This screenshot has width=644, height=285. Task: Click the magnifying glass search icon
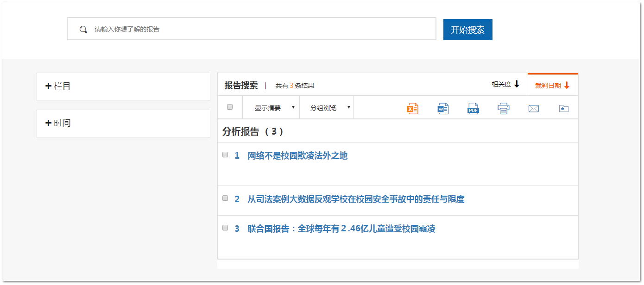tap(83, 30)
